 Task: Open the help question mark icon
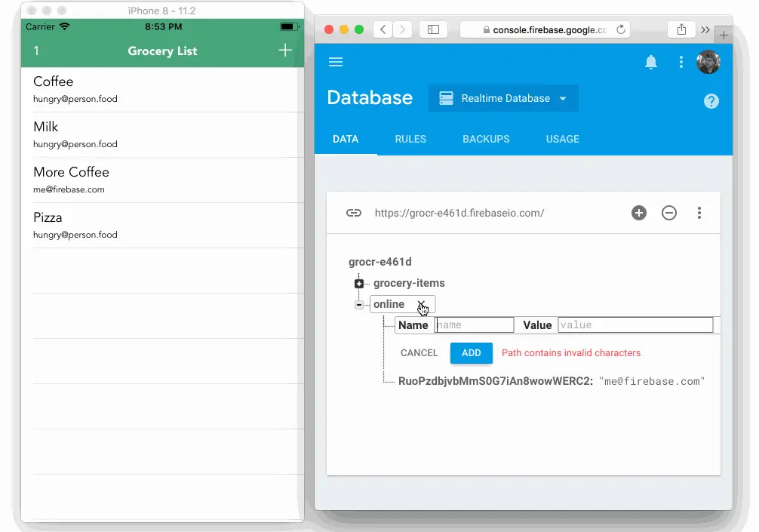[x=711, y=101]
